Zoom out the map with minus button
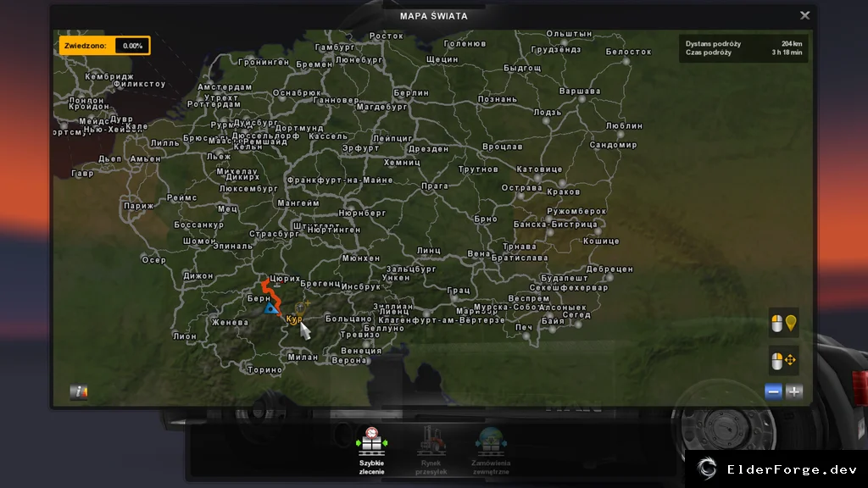Viewport: 868px width, 488px height. (x=773, y=391)
